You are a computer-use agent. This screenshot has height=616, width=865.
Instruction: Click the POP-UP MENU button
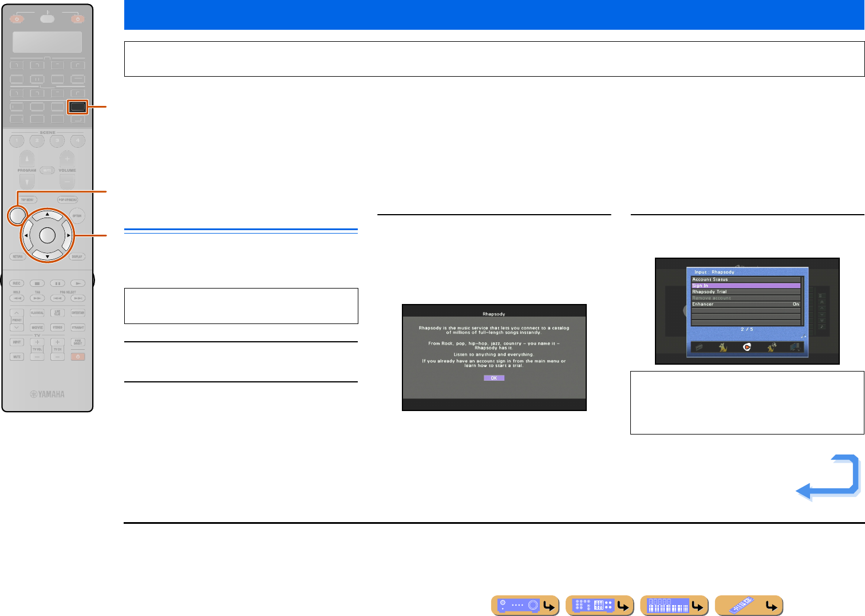68,200
